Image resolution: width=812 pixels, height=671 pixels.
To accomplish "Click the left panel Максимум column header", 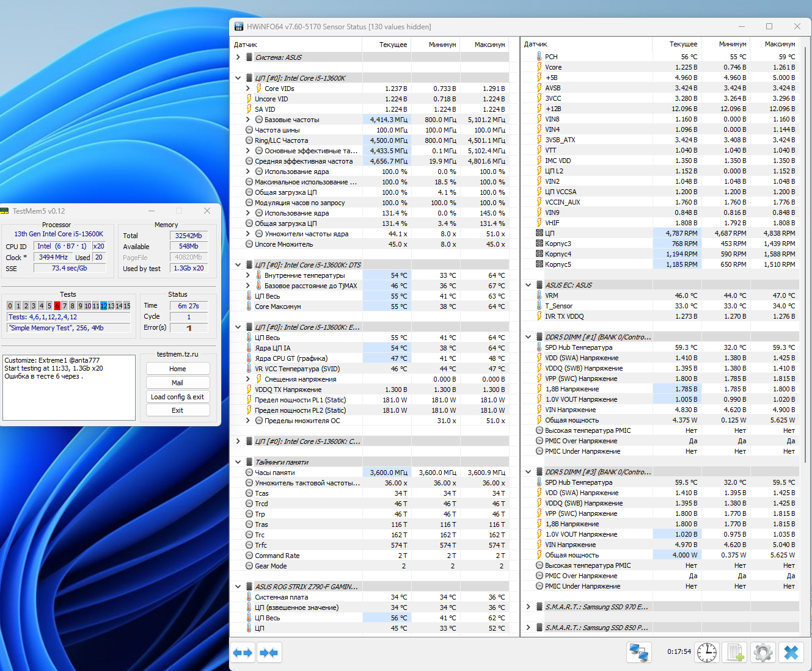I will pos(485,45).
